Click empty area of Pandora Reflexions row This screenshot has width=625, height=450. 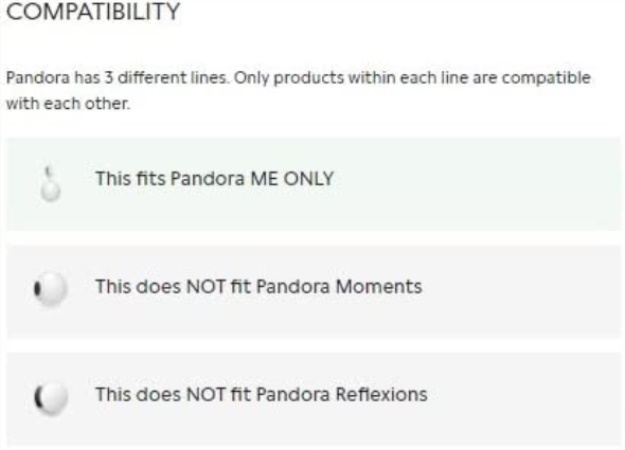tap(518, 399)
